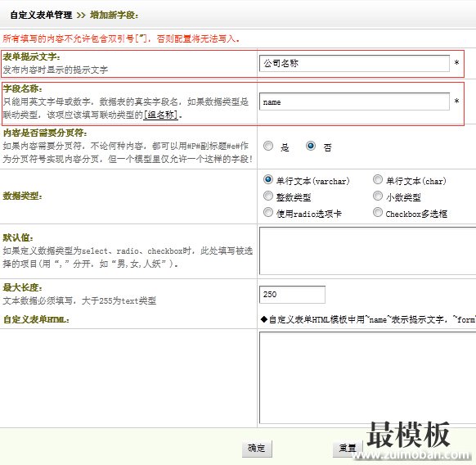
Task: Click hint text 发布内容时显示的提示文字
Action: coord(56,70)
